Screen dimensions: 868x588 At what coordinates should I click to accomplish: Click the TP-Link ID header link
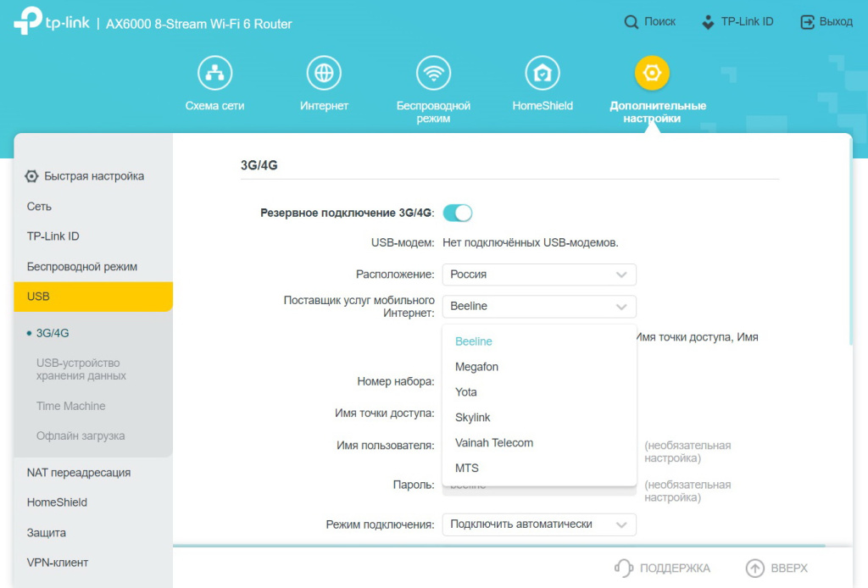747,21
